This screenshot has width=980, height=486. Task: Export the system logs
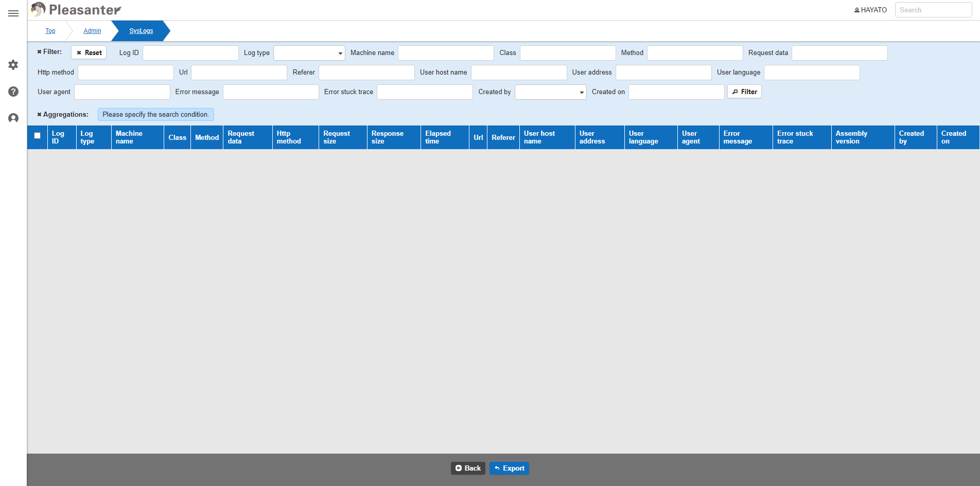509,468
